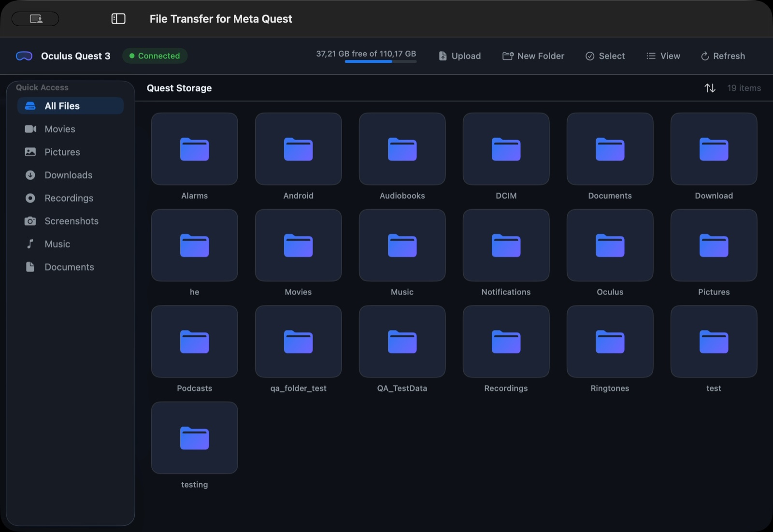
Task: Click the Quick Access heading
Action: [x=42, y=87]
